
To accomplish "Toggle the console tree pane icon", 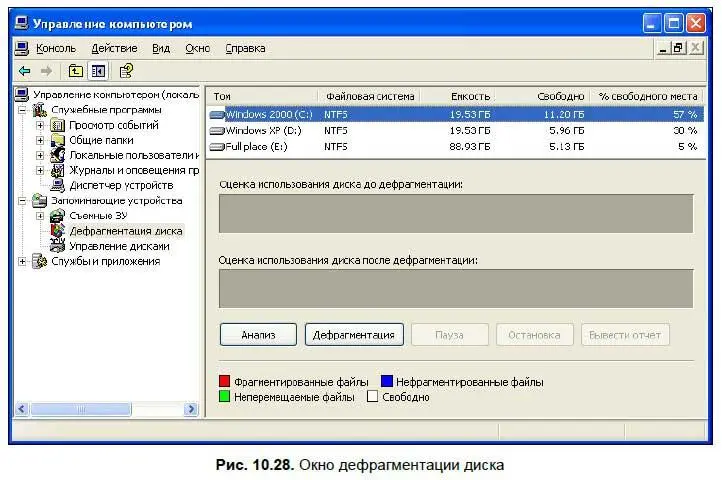I will [98, 71].
